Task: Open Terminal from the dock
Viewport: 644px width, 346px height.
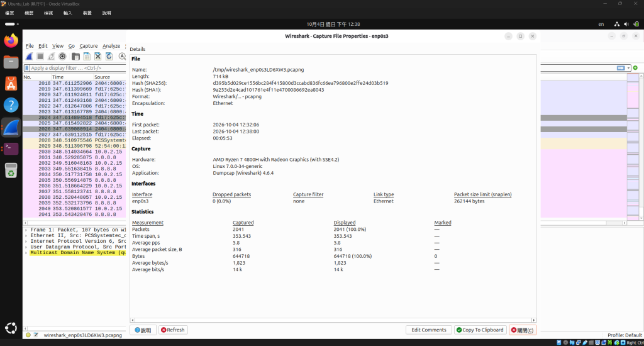Action: click(x=11, y=148)
